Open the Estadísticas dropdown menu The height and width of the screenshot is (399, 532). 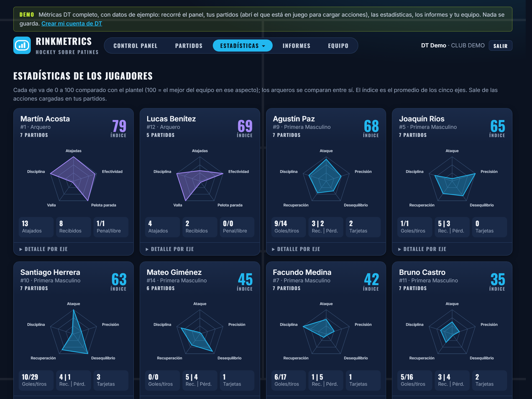tap(242, 46)
